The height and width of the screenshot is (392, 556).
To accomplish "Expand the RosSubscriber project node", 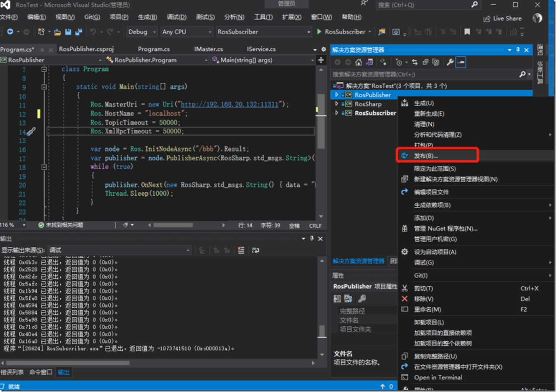I will tap(336, 113).
